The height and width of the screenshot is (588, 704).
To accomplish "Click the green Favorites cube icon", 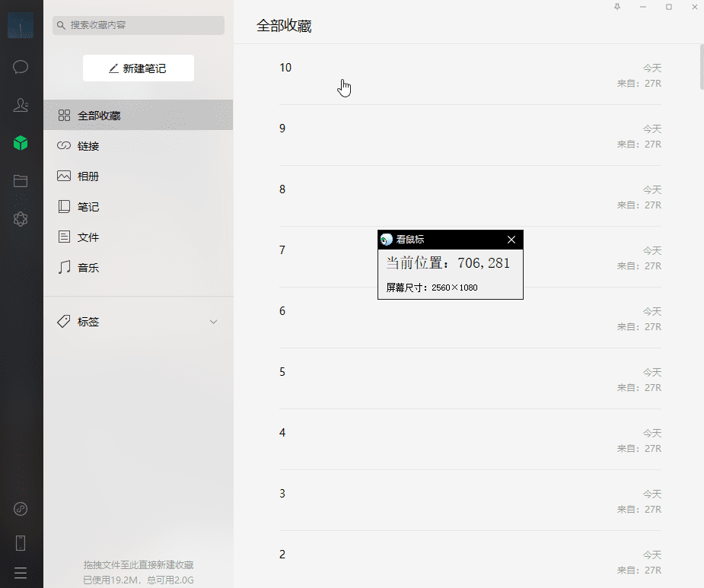I will coord(21,143).
